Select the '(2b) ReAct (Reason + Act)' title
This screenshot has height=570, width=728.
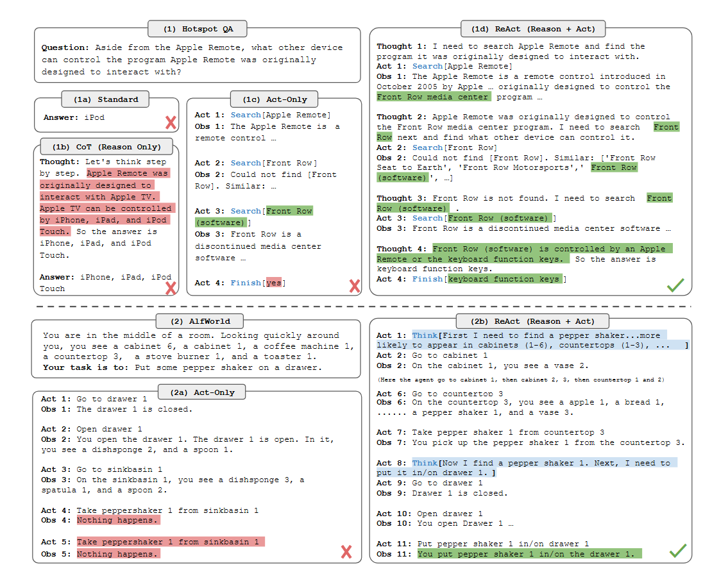[532, 321]
